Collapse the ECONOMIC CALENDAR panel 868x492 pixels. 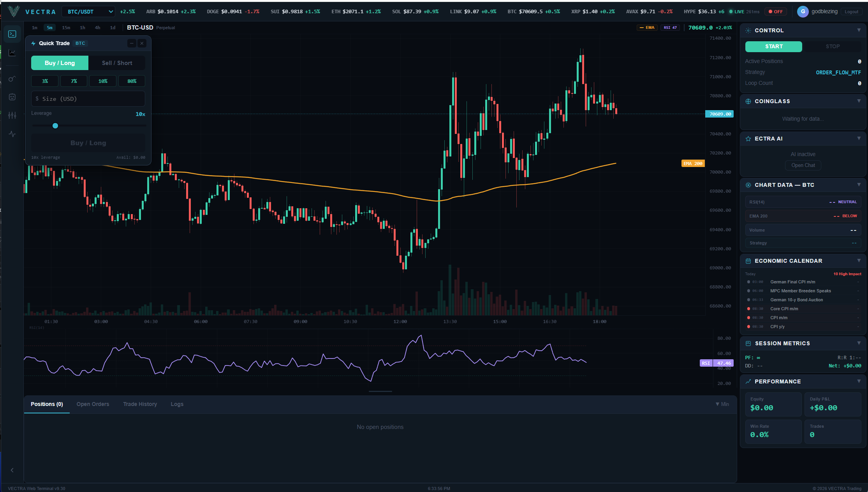click(x=859, y=261)
